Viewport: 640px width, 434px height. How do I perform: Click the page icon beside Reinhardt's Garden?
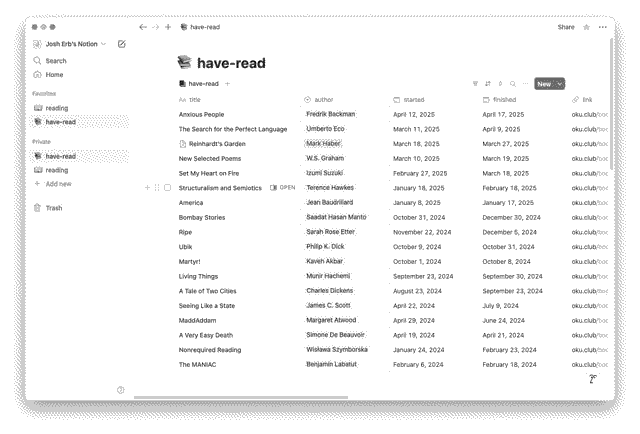click(x=183, y=144)
